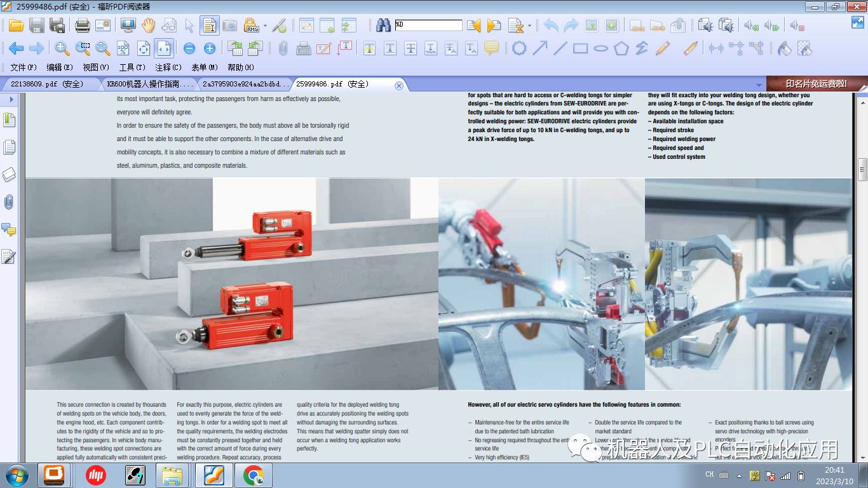Viewport: 868px width, 488px height.
Task: Open the tab list dropdown arrow
Action: tap(759, 85)
